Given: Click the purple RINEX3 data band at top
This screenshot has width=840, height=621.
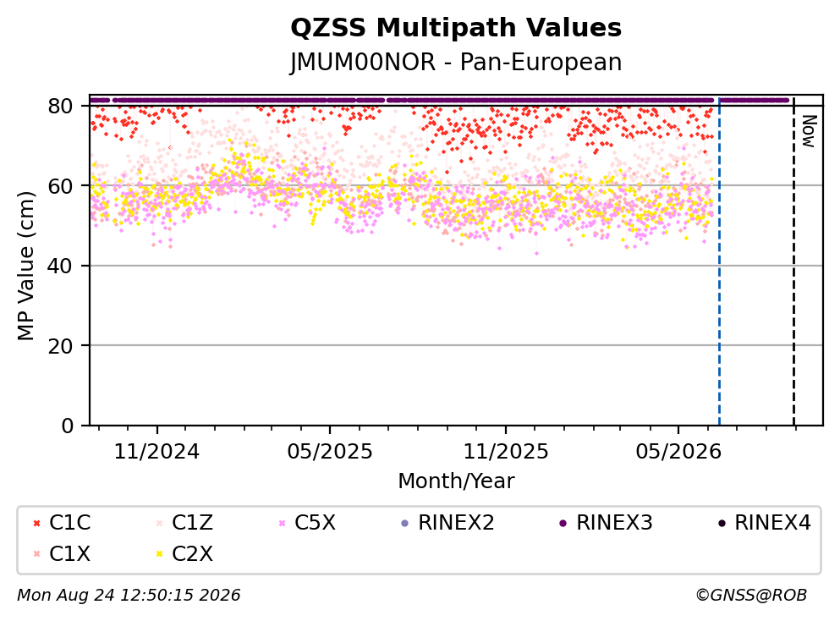Looking at the screenshot, I should point(439,100).
